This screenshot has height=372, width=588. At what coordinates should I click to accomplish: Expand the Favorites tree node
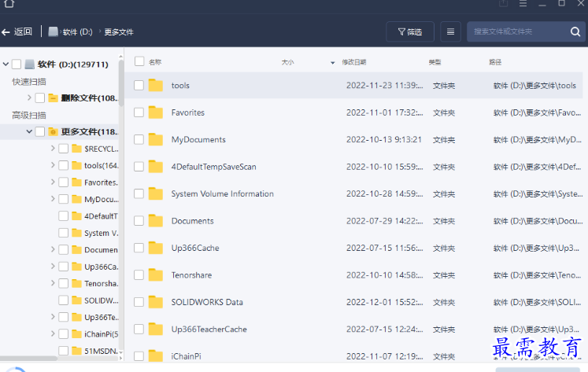[53, 182]
